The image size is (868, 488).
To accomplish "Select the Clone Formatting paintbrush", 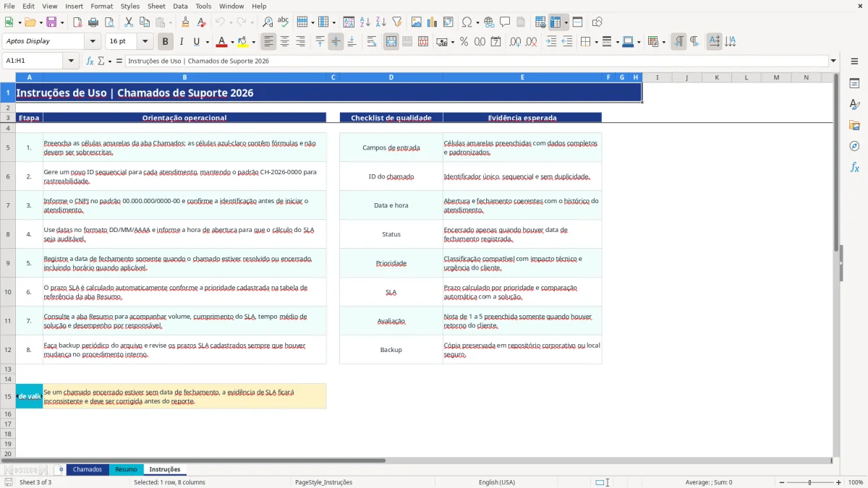I will click(186, 22).
